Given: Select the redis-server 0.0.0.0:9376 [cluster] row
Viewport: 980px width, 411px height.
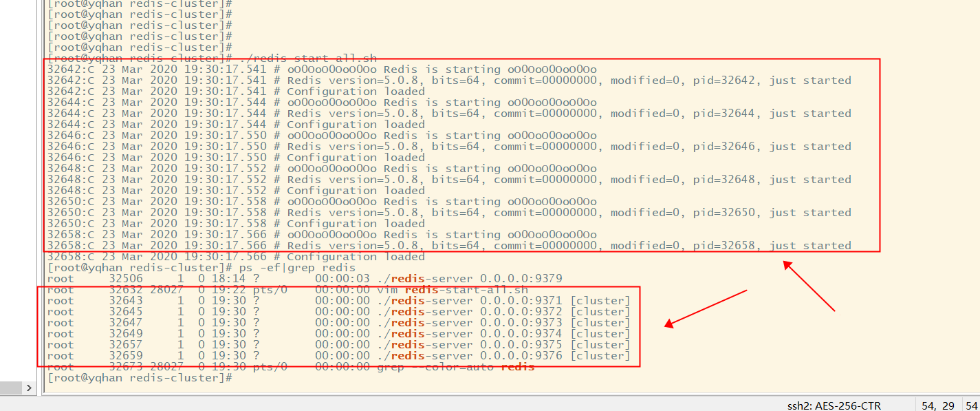Looking at the screenshot, I should pos(338,356).
